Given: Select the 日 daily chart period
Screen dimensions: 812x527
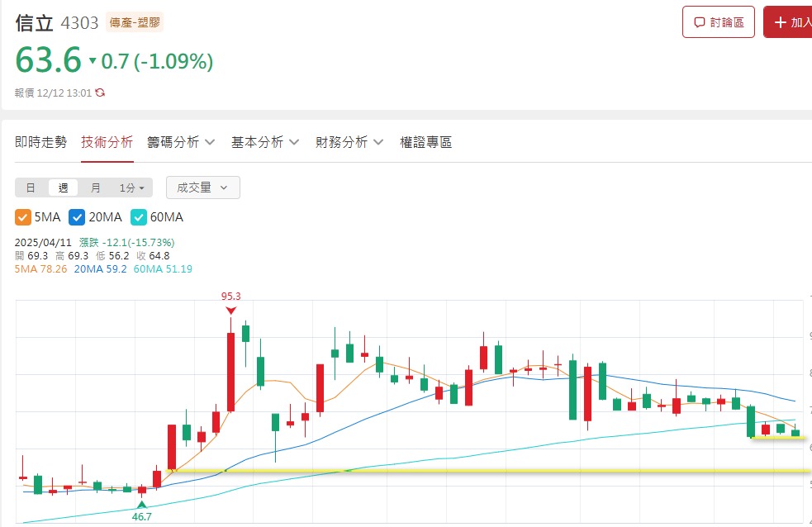Looking at the screenshot, I should pyautogui.click(x=31, y=188).
